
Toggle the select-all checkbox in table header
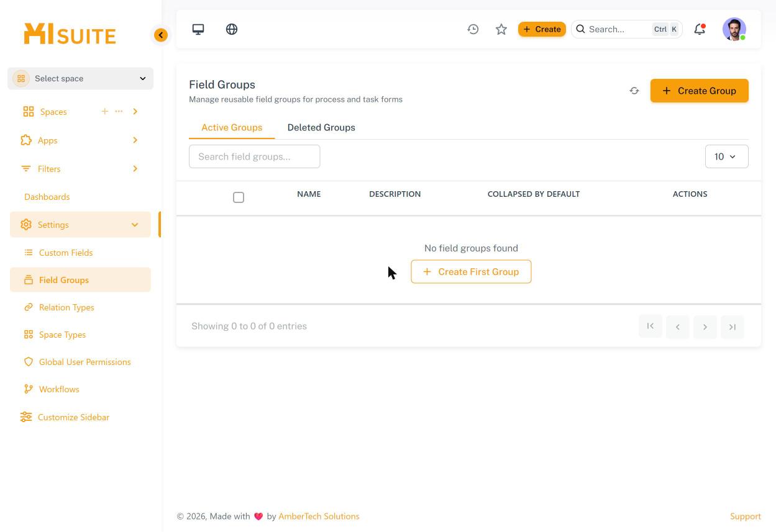(x=239, y=197)
